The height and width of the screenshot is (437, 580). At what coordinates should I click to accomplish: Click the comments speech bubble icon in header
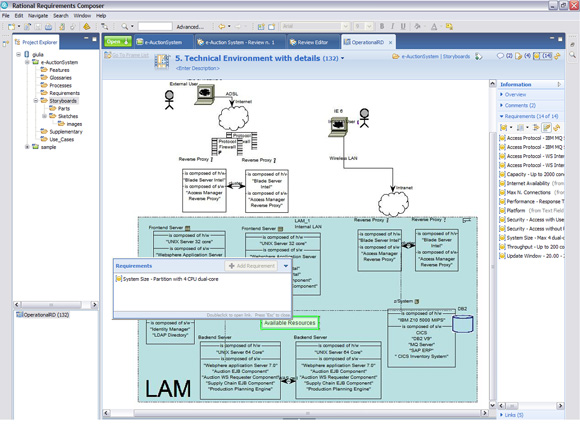point(500,56)
